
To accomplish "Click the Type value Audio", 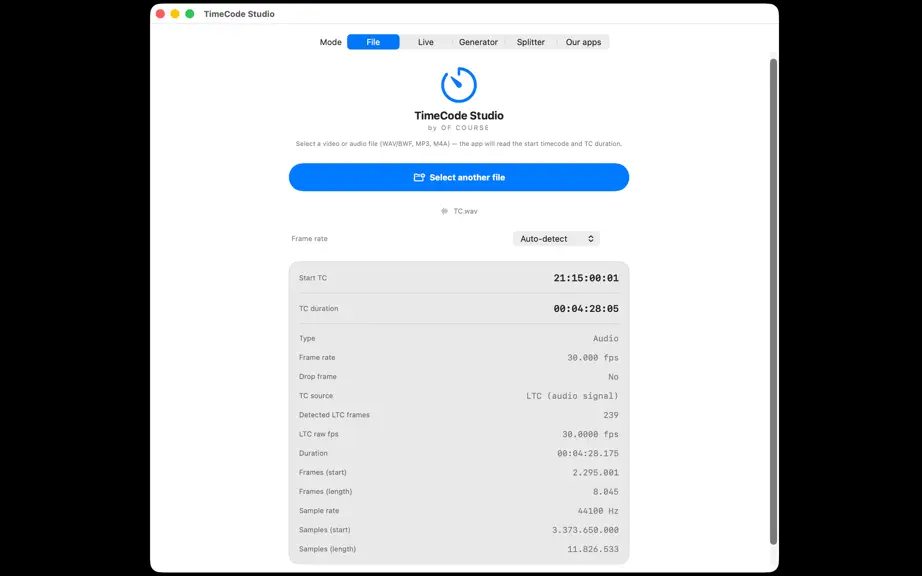I will [x=606, y=339].
